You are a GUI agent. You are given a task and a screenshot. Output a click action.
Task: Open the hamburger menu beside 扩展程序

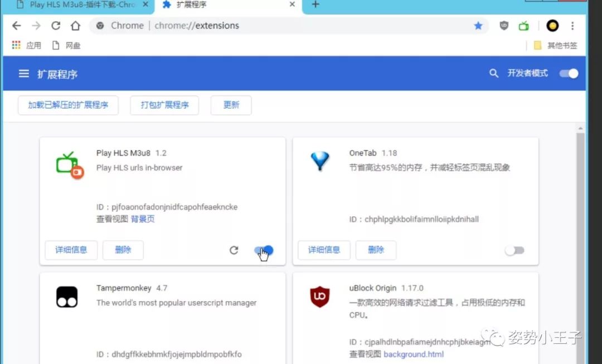[24, 74]
